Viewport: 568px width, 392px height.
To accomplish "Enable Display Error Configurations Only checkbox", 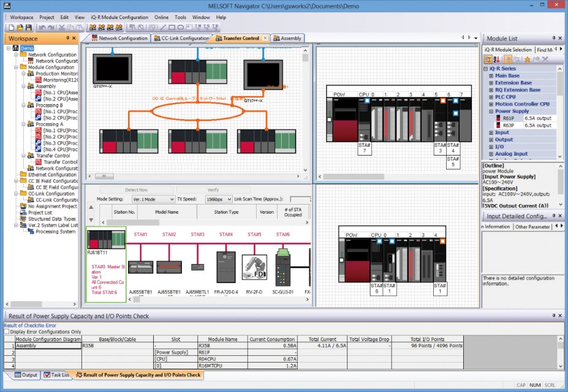I will click(7, 331).
